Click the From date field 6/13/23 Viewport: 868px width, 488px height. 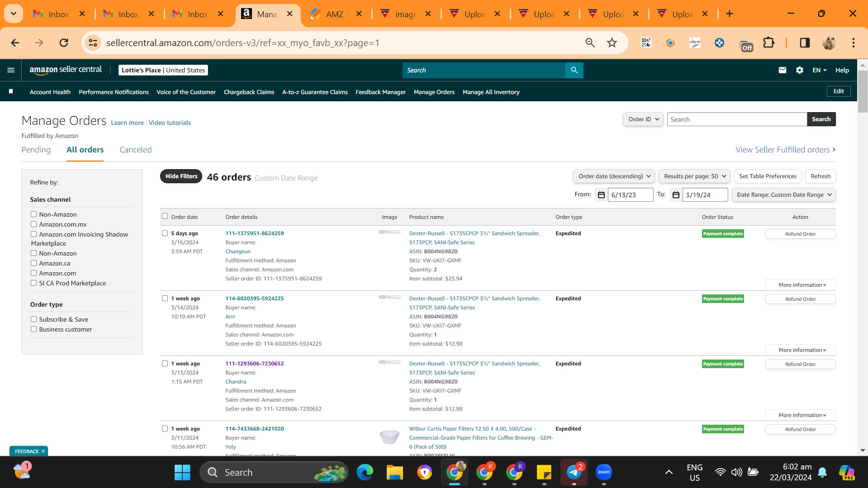(630, 195)
